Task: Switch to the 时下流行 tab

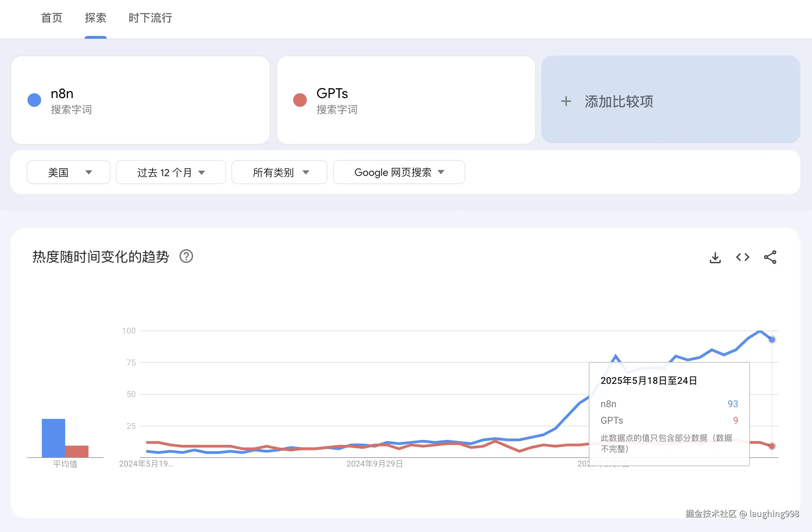Action: [x=150, y=18]
